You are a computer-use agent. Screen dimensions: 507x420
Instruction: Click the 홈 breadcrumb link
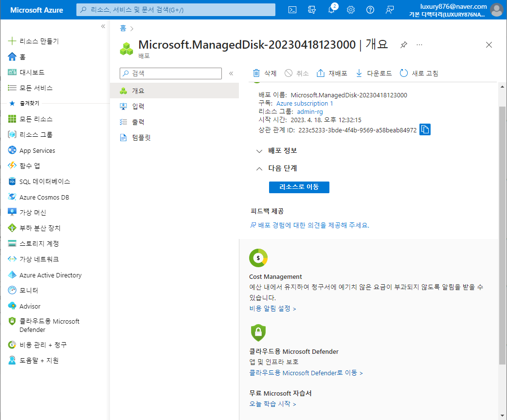(x=123, y=28)
